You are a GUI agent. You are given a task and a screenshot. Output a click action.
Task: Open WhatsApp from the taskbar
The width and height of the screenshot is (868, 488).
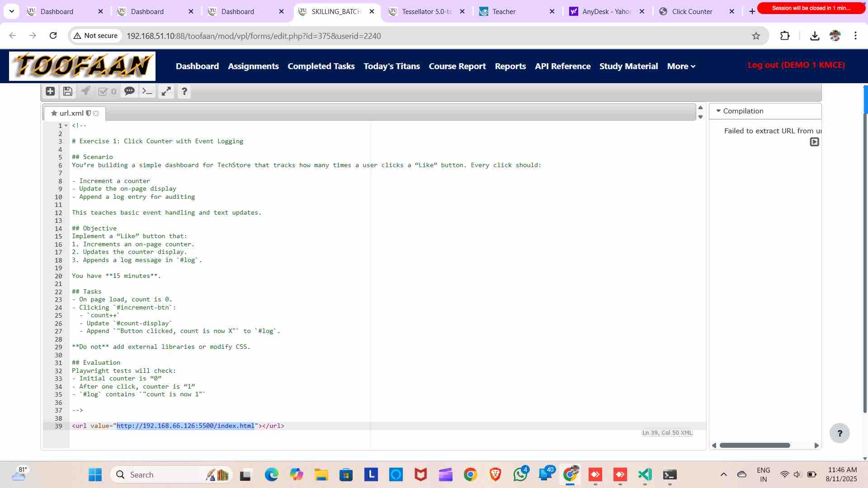[519, 474]
